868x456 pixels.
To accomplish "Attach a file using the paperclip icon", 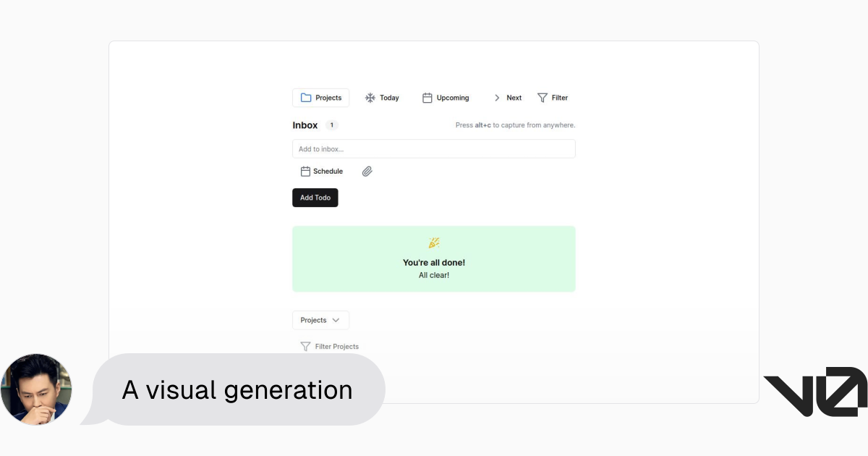I will coord(367,172).
